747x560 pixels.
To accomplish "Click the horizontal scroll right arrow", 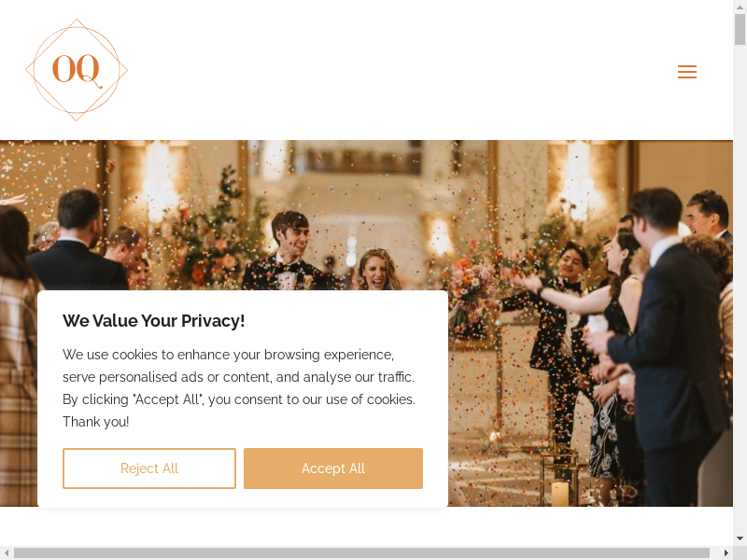I will pos(726,553).
